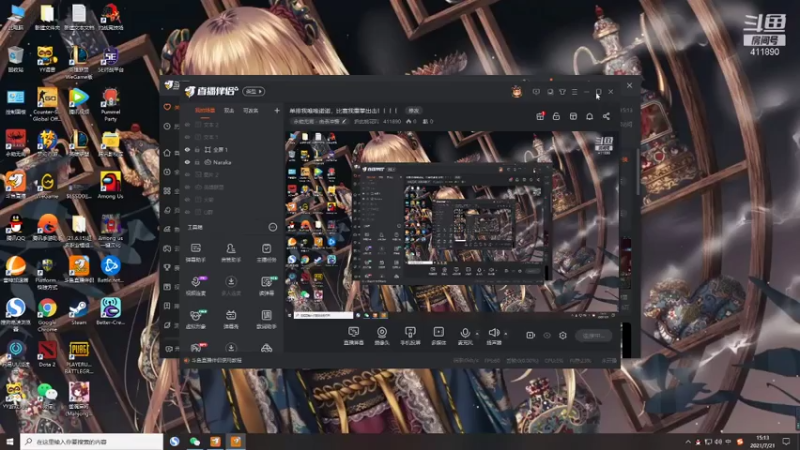Open the 弹幕助手 tool in the toolbox
Image resolution: width=800 pixels, height=450 pixels.
point(195,253)
